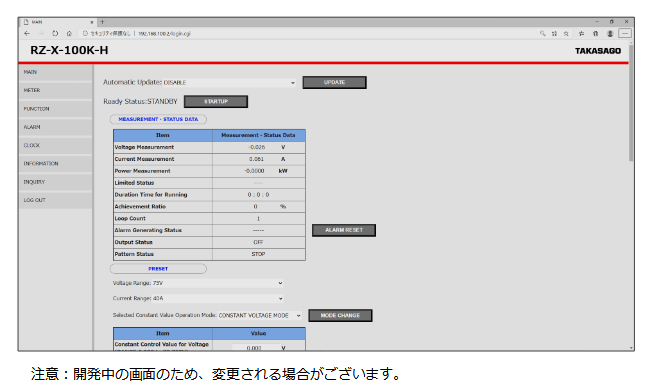Click the browser forward arrow

coord(41,33)
